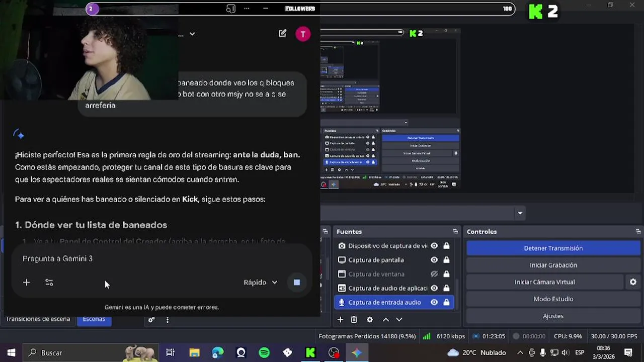Click the overlay panel icon in top bar

(x=230, y=9)
